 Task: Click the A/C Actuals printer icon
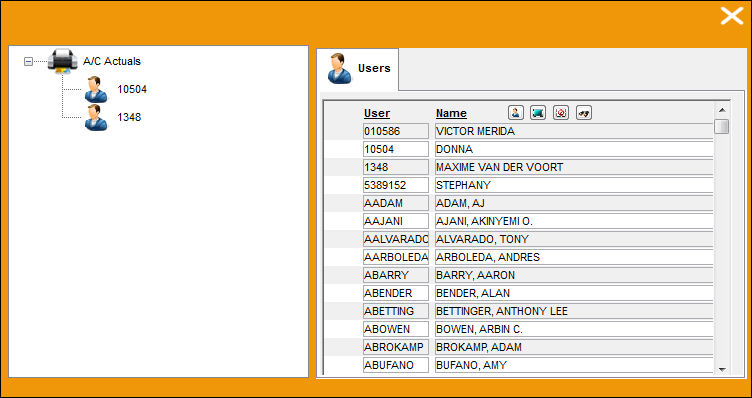tap(62, 61)
